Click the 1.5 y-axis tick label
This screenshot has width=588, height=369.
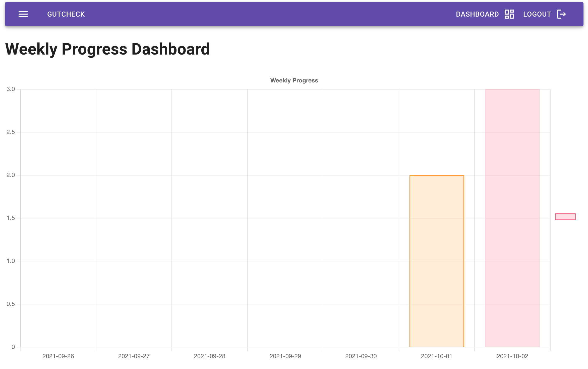coord(11,218)
